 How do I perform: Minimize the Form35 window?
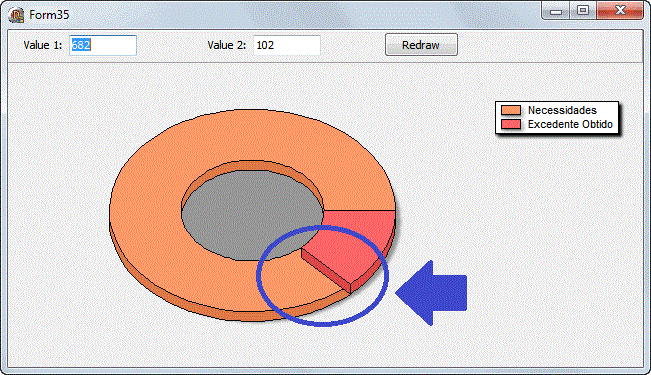coord(556,11)
